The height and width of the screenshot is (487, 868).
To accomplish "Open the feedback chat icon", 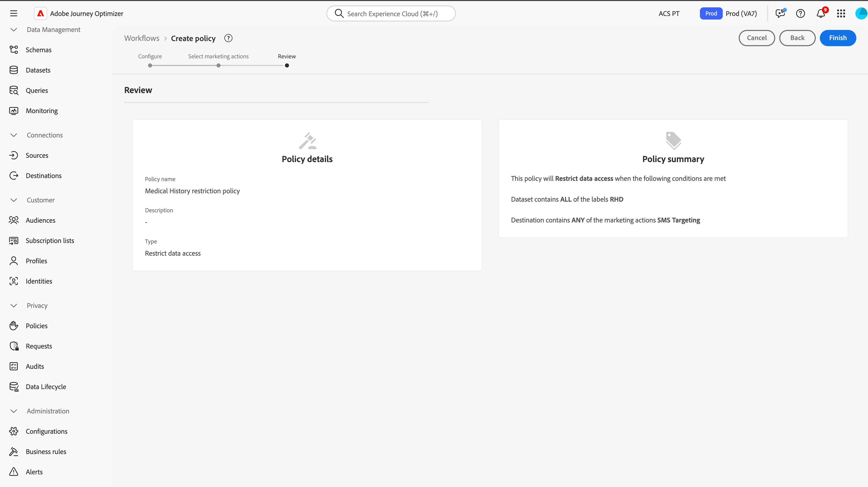I will click(x=780, y=13).
